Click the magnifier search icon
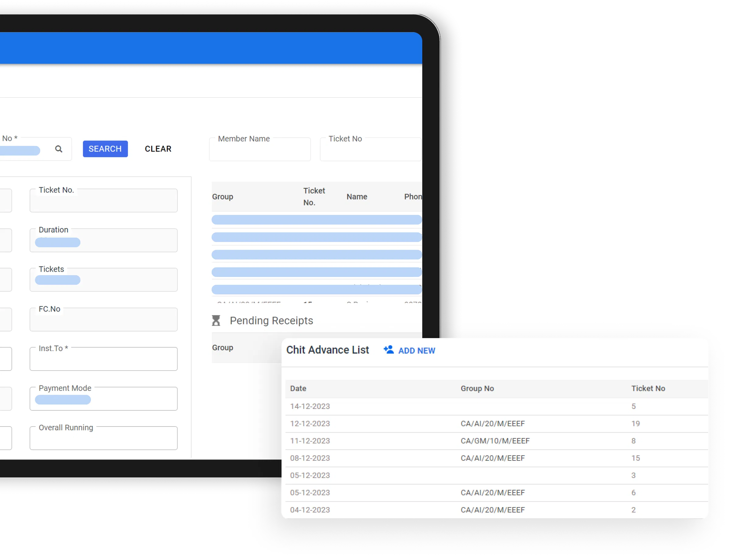The width and height of the screenshot is (730, 560). coord(58,149)
